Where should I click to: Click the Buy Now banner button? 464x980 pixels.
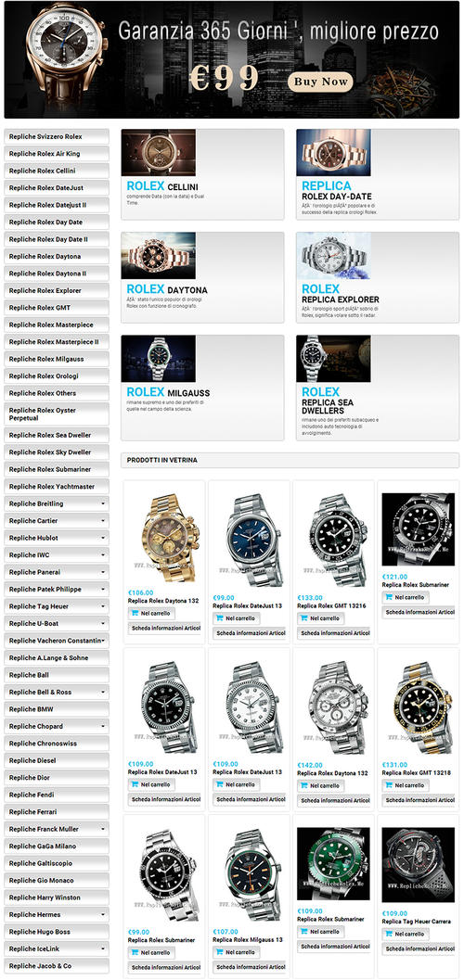(320, 82)
